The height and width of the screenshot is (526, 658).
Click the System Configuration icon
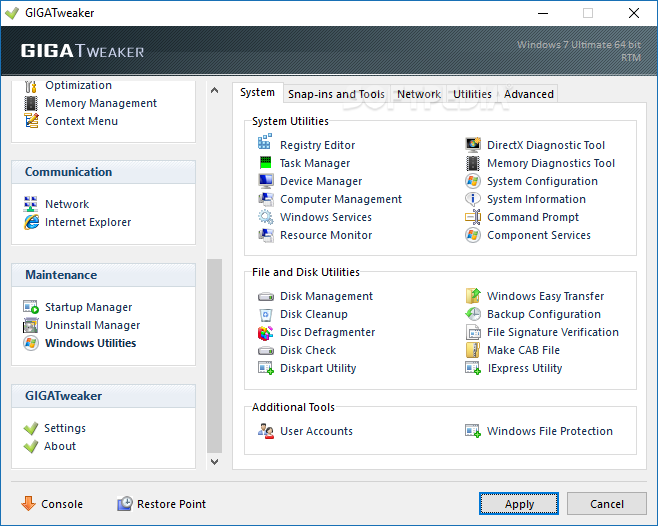(x=473, y=181)
